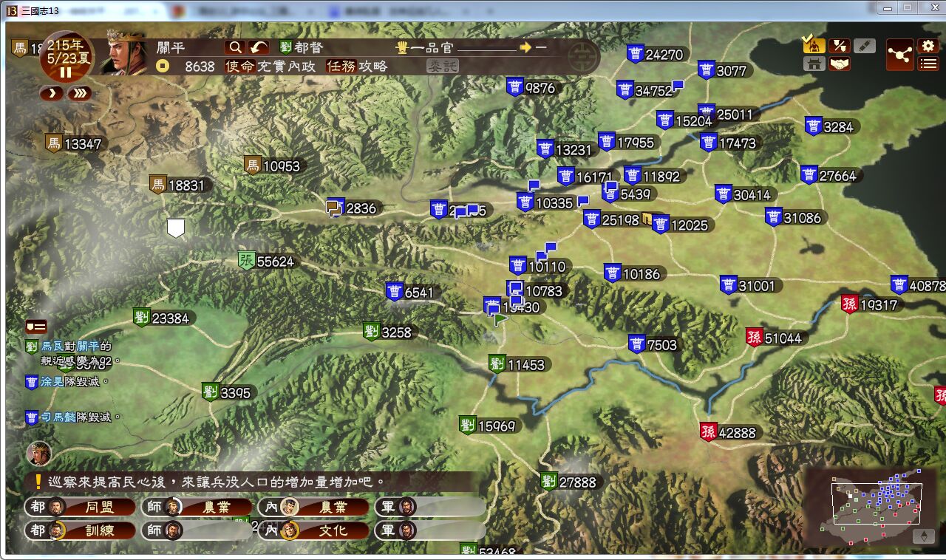
Task: Select the 孫 city with 42888 troops
Action: [729, 432]
